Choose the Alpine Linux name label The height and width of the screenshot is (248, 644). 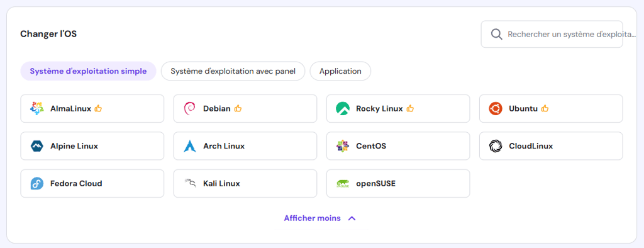74,147
